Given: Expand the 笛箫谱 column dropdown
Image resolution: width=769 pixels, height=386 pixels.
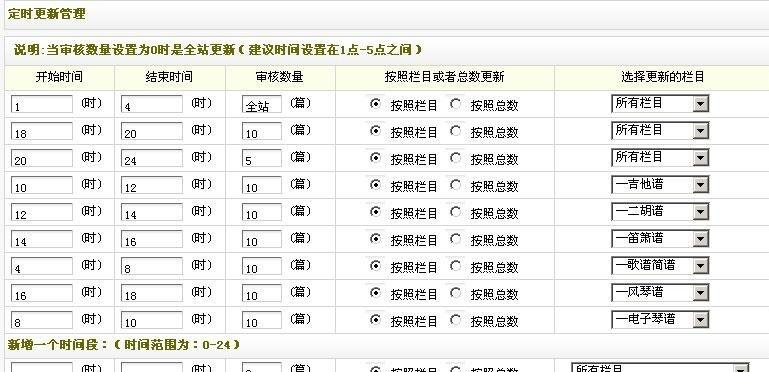Looking at the screenshot, I should (660, 238).
